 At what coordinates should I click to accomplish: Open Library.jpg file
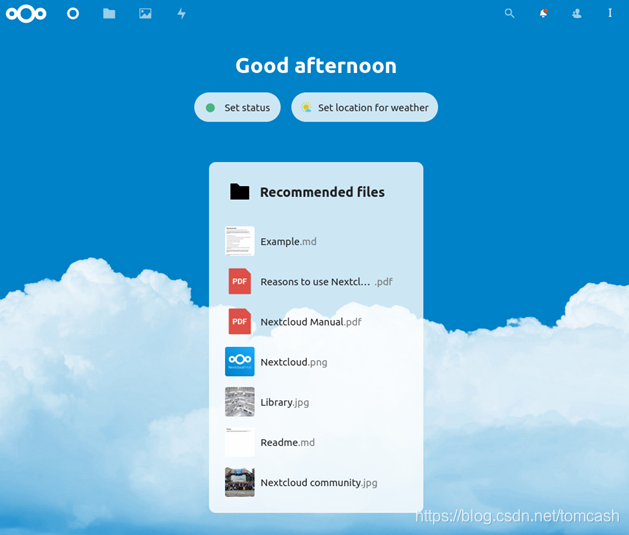[x=316, y=401]
